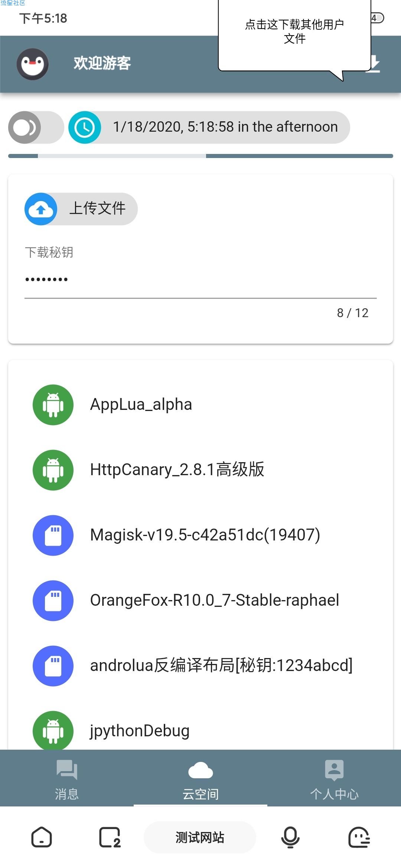Select the Magisk-v19.5 file entry
The image size is (401, 868).
(x=200, y=535)
